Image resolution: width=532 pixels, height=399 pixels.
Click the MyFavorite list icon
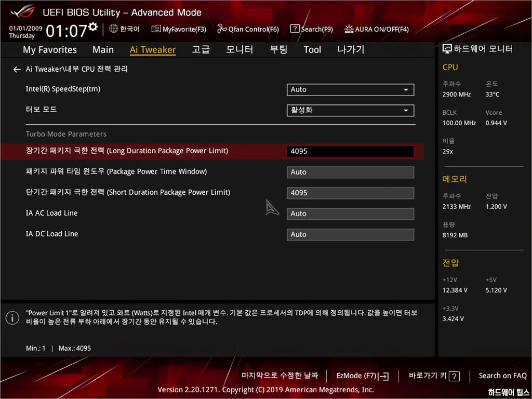pyautogui.click(x=156, y=29)
